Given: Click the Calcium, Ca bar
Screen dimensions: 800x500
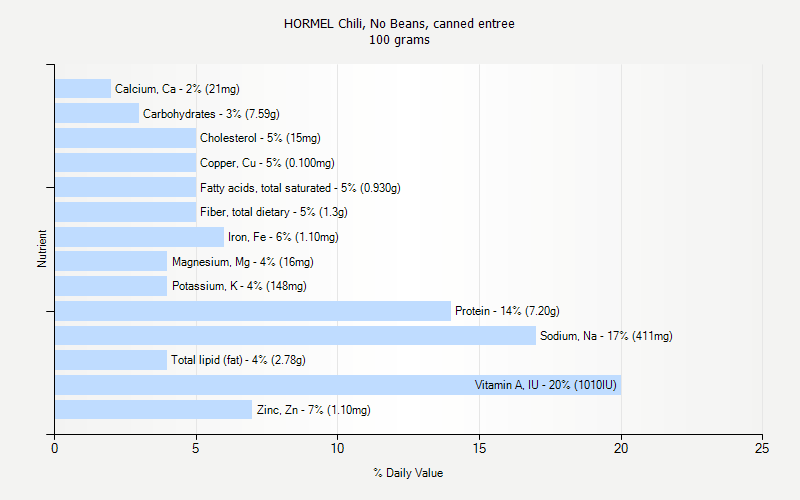Looking at the screenshot, I should click(83, 89).
